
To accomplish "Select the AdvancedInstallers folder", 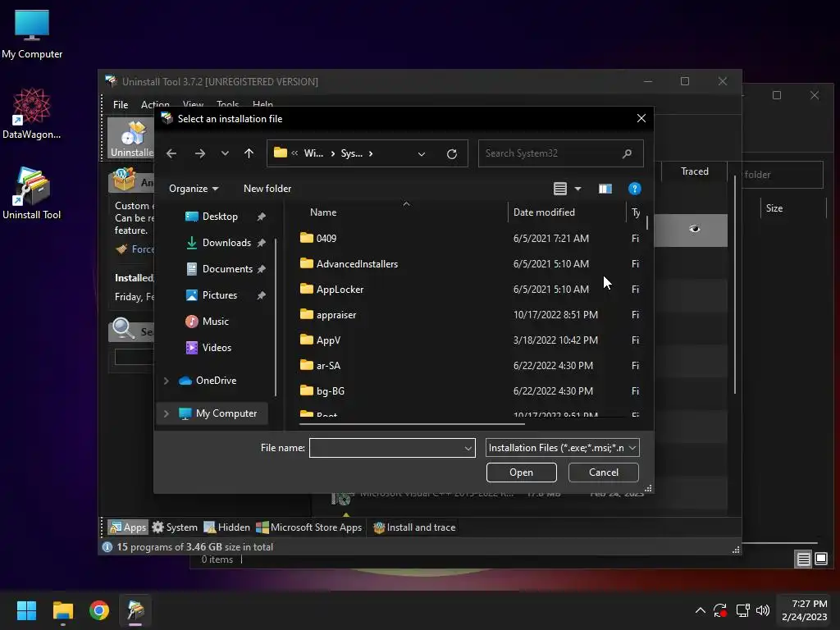I will point(357,263).
